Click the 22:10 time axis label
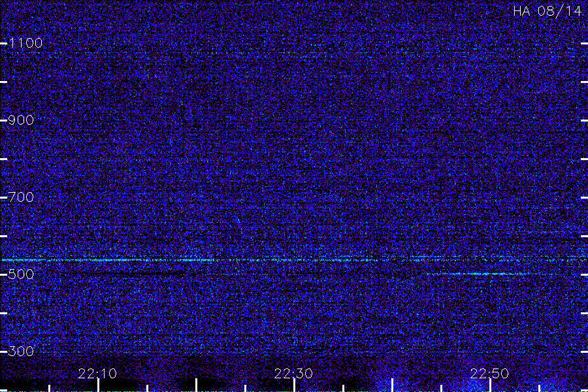 [x=97, y=374]
